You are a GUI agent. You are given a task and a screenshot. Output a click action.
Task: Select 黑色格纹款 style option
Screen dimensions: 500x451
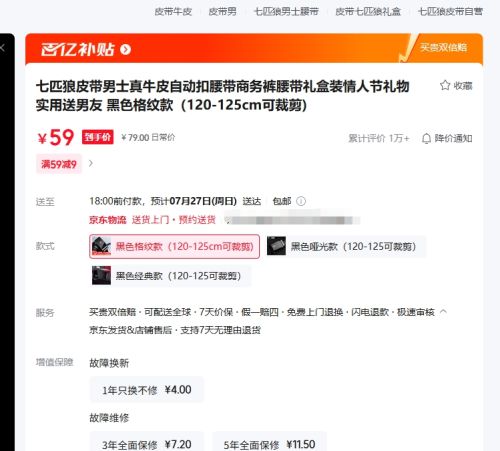(174, 246)
